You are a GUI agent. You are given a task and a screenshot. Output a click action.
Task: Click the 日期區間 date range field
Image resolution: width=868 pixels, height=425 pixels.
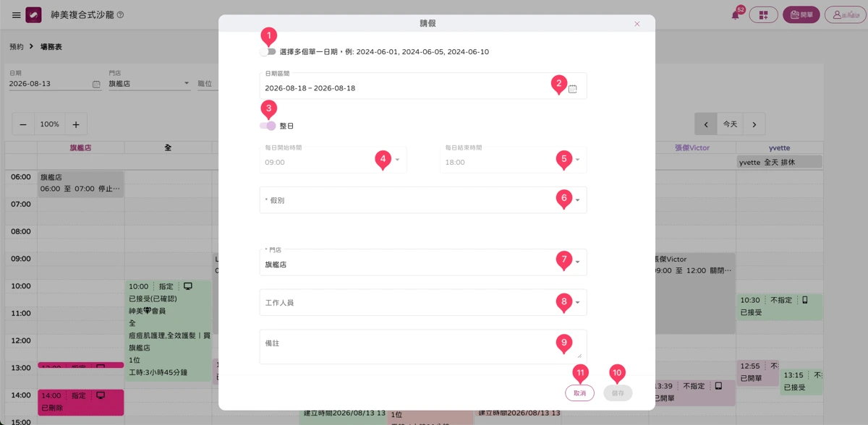point(423,85)
